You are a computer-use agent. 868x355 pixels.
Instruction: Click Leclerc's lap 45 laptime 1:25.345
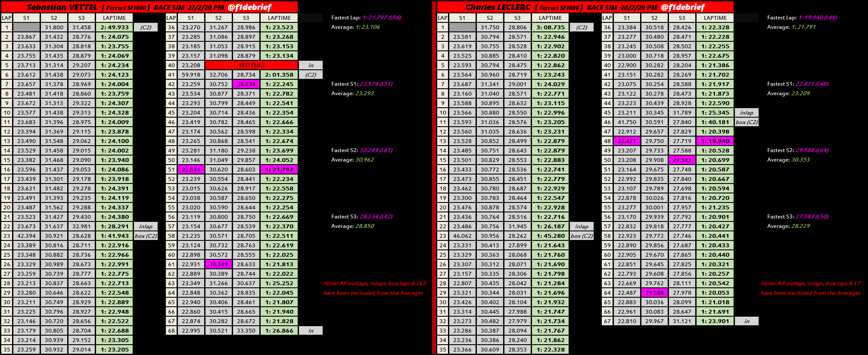715,112
